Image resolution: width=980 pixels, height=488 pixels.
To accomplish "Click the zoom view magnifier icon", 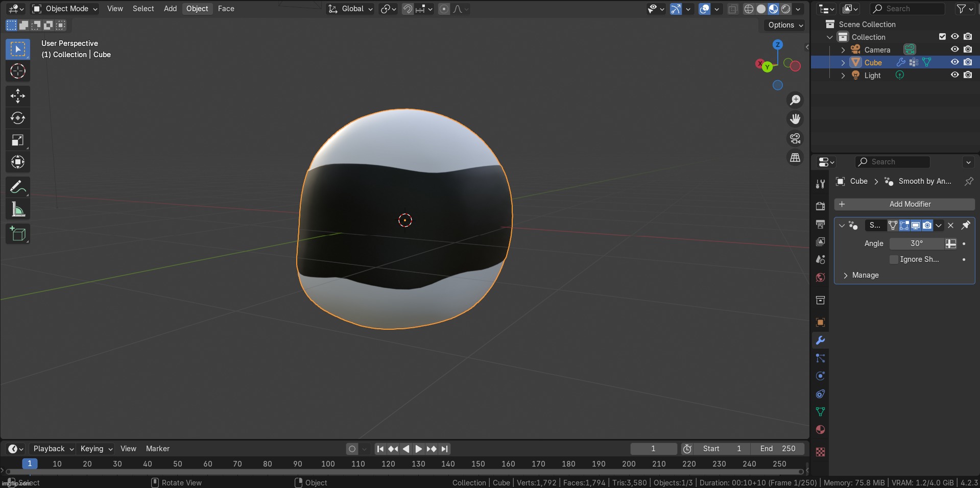I will coord(795,100).
